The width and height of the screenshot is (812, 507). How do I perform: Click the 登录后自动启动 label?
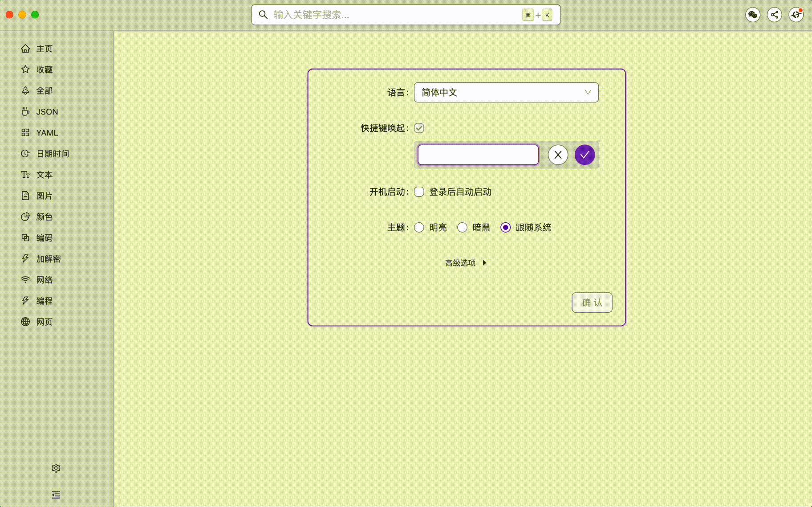[x=460, y=192]
